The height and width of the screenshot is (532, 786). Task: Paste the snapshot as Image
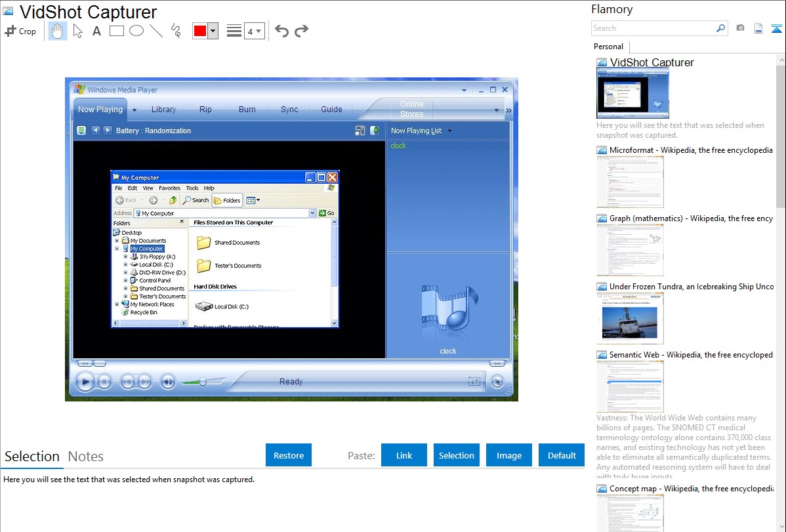coord(509,455)
